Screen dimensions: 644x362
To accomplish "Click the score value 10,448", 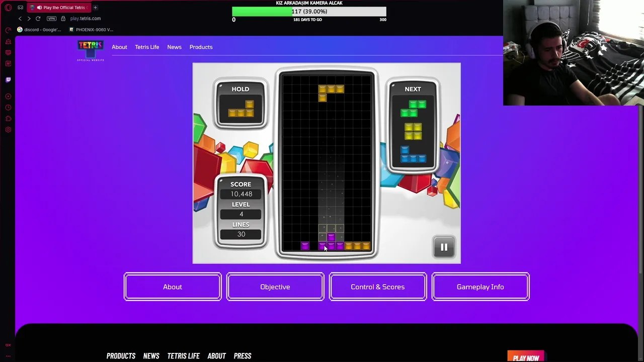I will (x=241, y=194).
